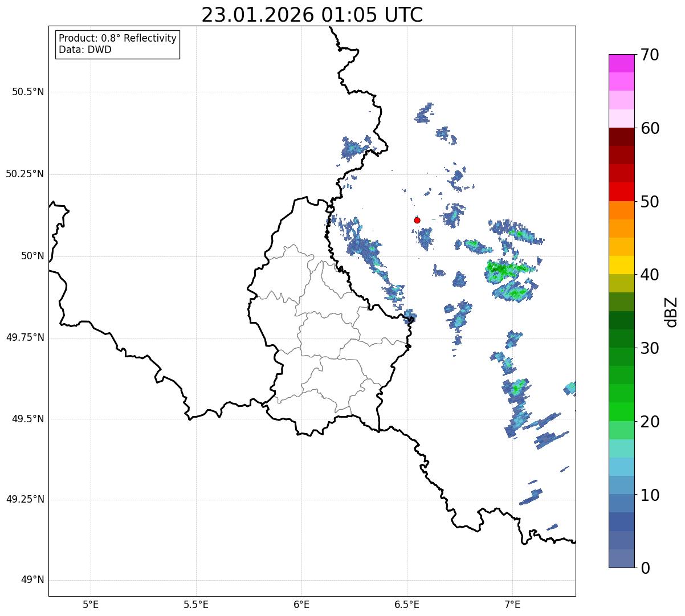685x616 pixels.
Task: Click the 49.75°N latitude label
Action: coord(25,337)
